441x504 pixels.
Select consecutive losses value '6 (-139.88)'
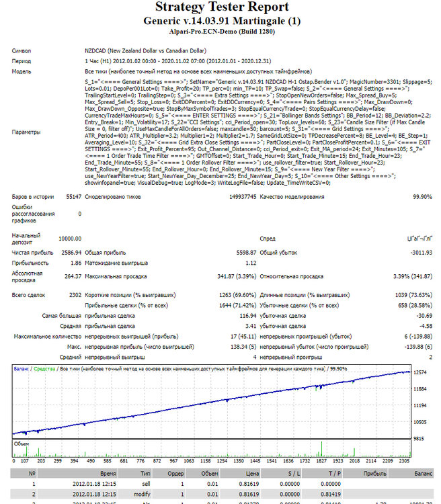pyautogui.click(x=418, y=337)
